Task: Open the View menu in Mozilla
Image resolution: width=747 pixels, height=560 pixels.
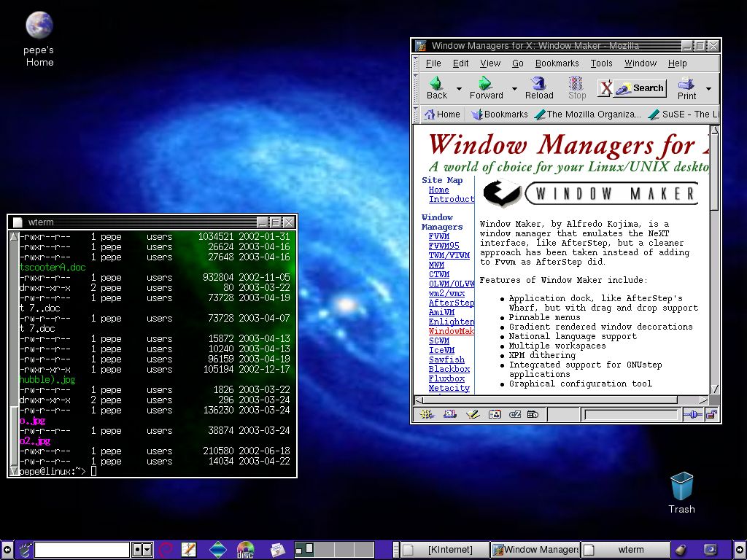Action: point(490,63)
